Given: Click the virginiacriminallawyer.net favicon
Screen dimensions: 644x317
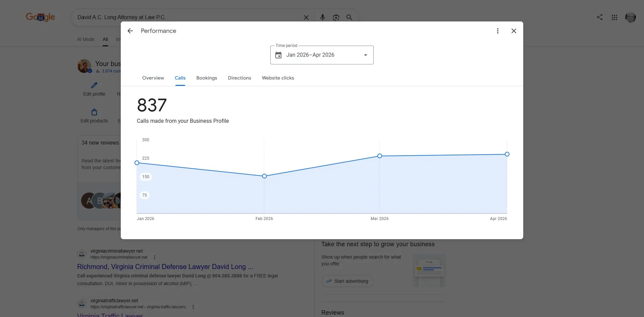Looking at the screenshot, I should (82, 254).
